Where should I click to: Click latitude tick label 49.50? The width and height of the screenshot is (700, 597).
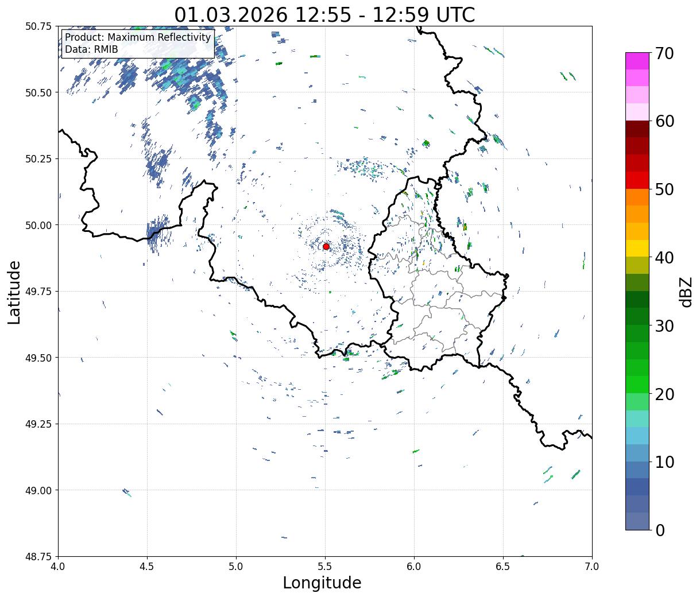[x=38, y=358]
